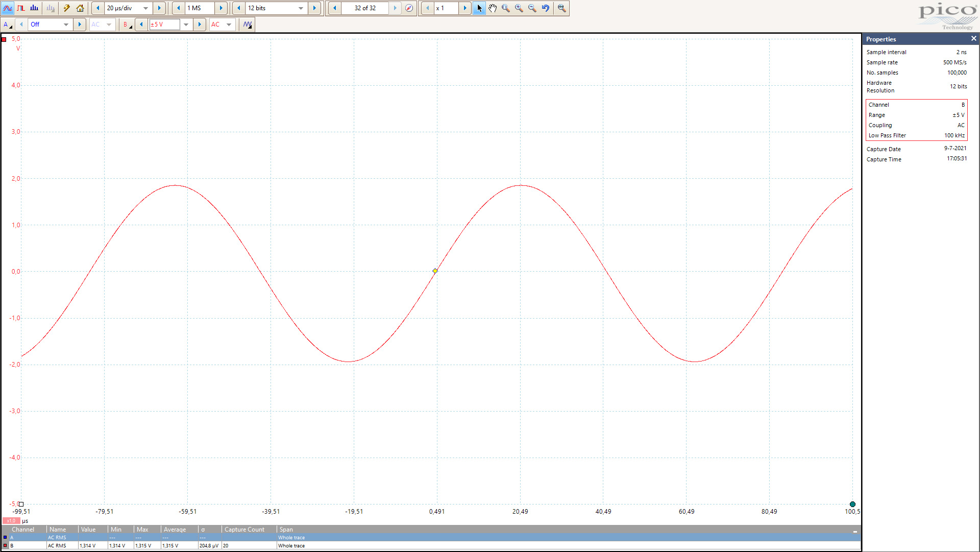
Task: Minimize the measurements table panel
Action: [855, 531]
